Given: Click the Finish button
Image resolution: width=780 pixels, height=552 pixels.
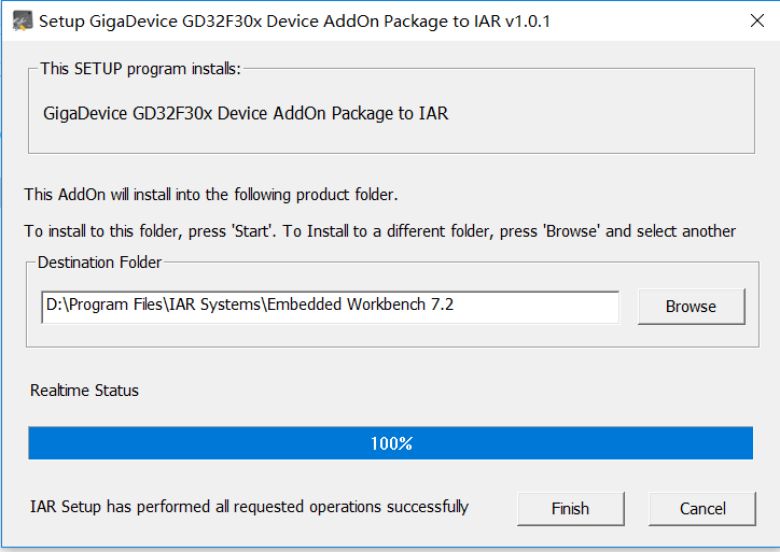Looking at the screenshot, I should pos(571,508).
